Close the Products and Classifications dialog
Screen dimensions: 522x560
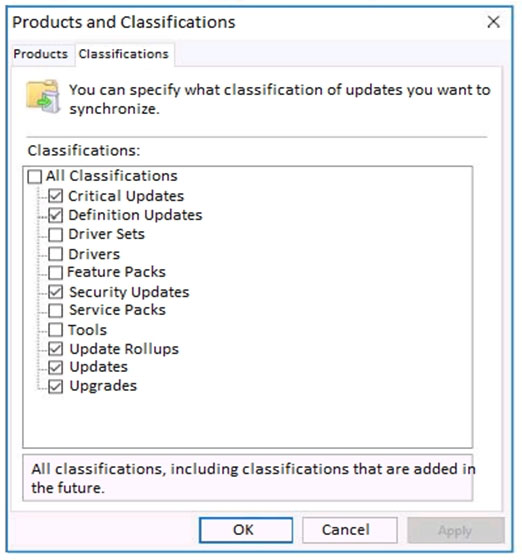(494, 22)
